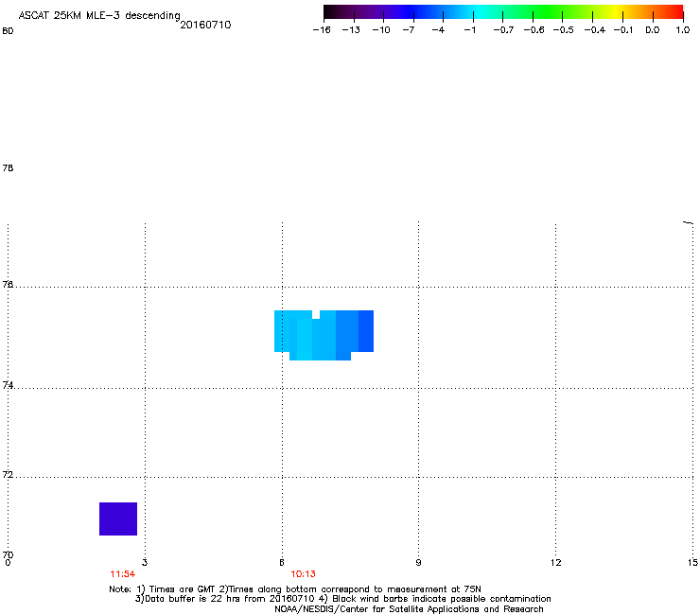Click the longitude axis label 9
Viewport: 700px width, 615px height.
point(418,562)
